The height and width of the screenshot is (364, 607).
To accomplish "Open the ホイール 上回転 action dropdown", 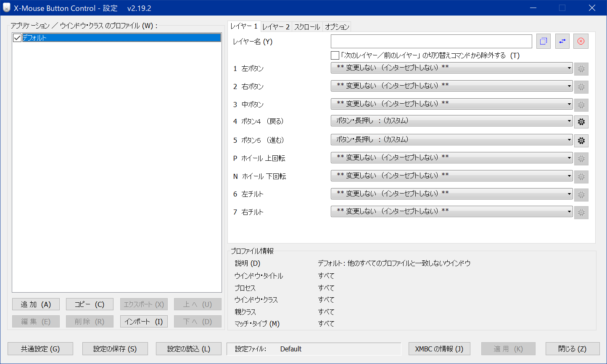I will coord(452,157).
